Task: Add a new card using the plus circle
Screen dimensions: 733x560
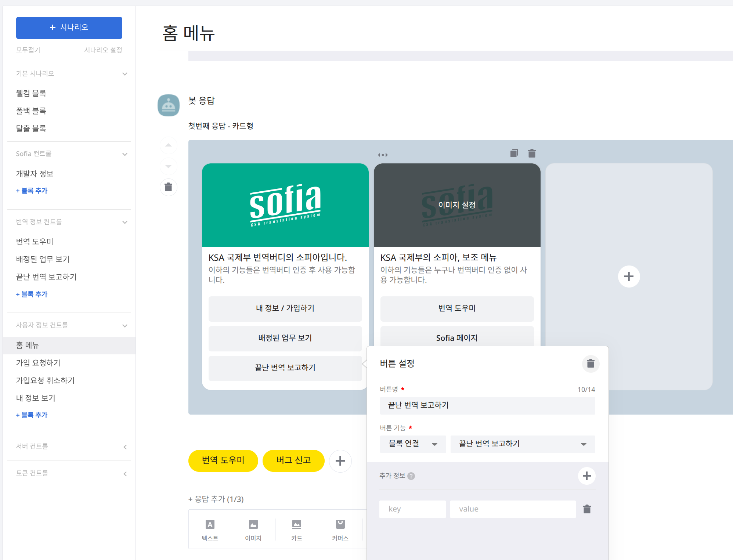Action: pos(629,276)
